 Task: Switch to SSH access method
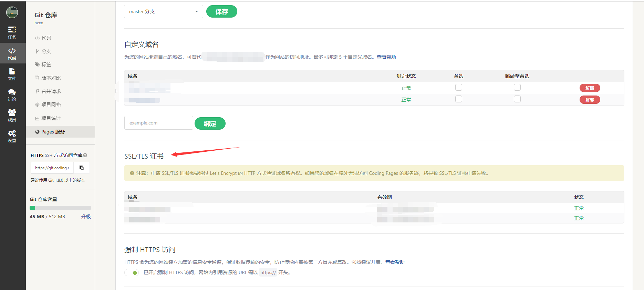click(x=49, y=155)
